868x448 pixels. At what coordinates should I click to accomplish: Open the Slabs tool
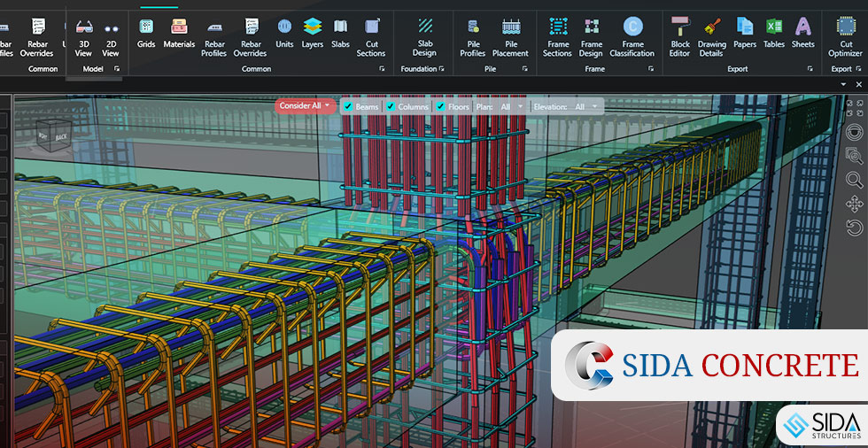point(340,34)
